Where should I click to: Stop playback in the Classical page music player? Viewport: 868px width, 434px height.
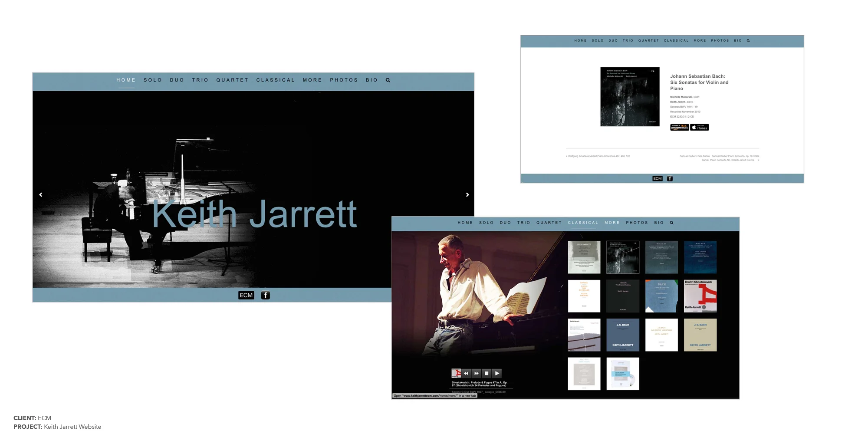[x=487, y=373]
